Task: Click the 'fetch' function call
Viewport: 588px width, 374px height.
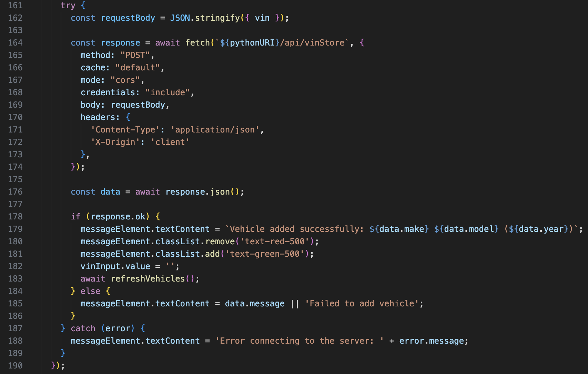Action: (197, 43)
